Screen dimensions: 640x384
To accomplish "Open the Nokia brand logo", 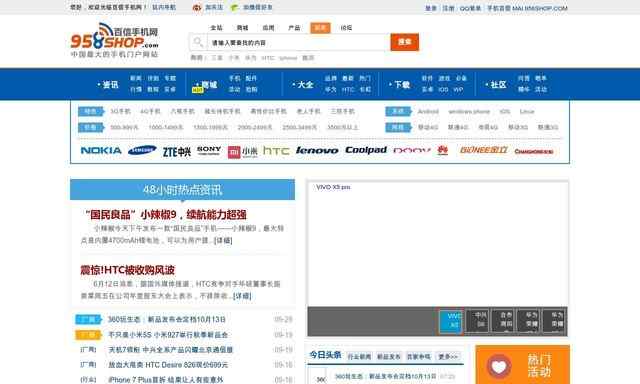I will pos(101,151).
